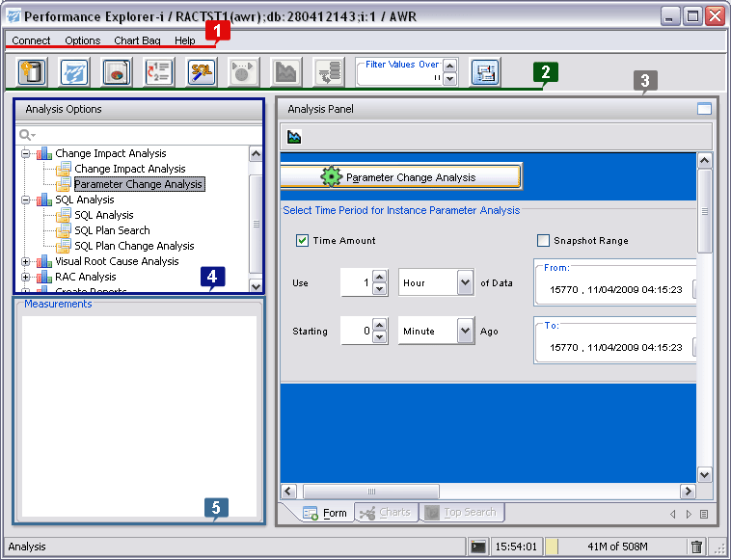The height and width of the screenshot is (560, 731).
Task: Open the Minute unit dropdown
Action: click(465, 331)
